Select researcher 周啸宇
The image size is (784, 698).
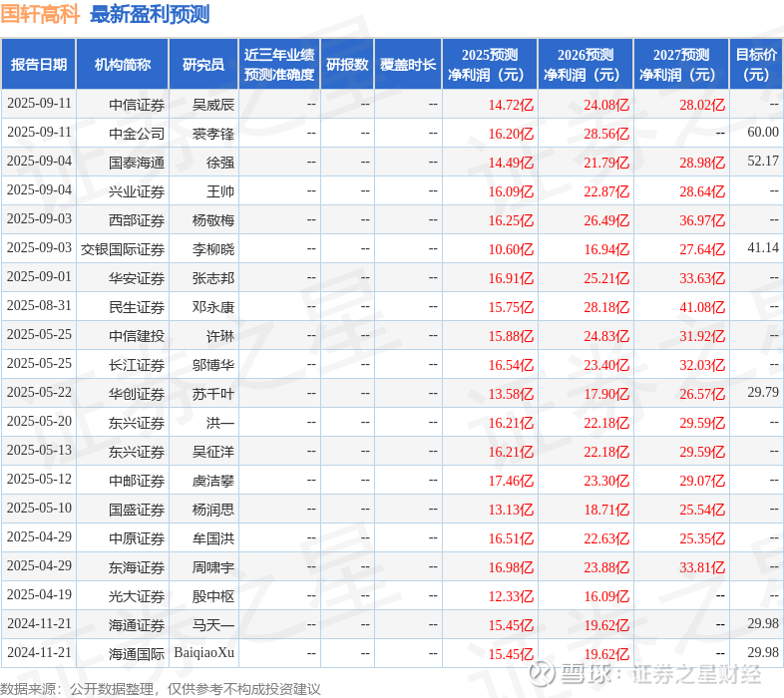click(x=213, y=568)
